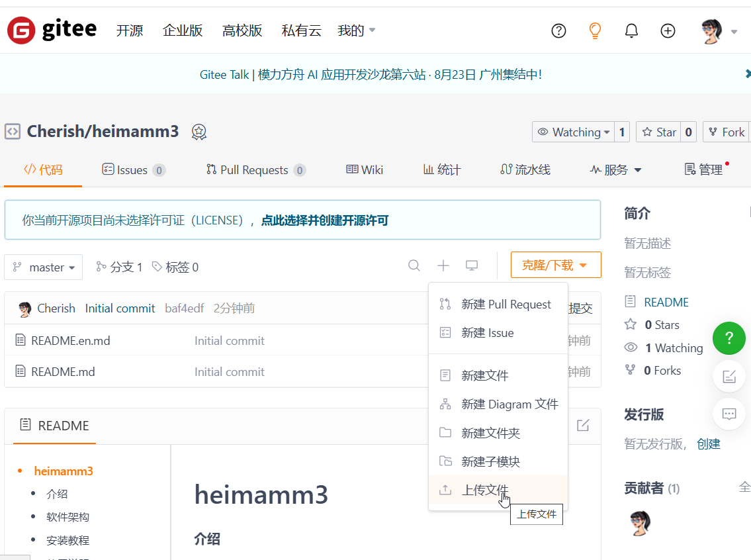751x560 pixels.
Task: Click 分支 1 branches link
Action: (x=119, y=267)
